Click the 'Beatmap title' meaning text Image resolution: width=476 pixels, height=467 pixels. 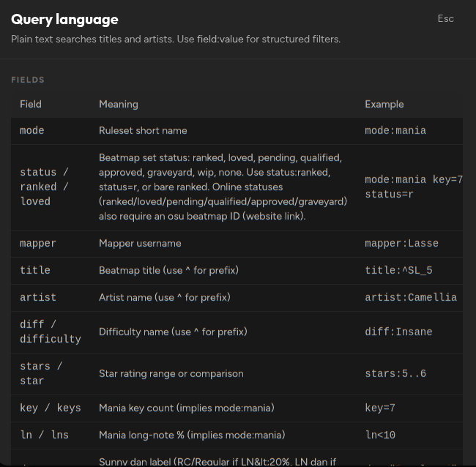[x=168, y=270]
